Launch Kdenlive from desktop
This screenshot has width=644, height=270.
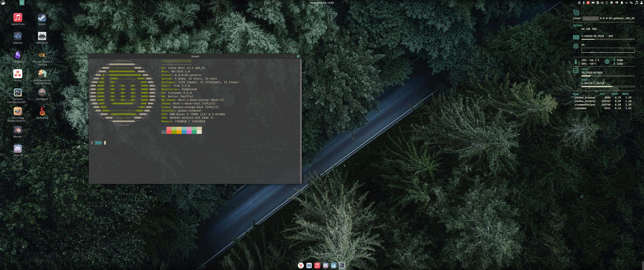click(17, 37)
